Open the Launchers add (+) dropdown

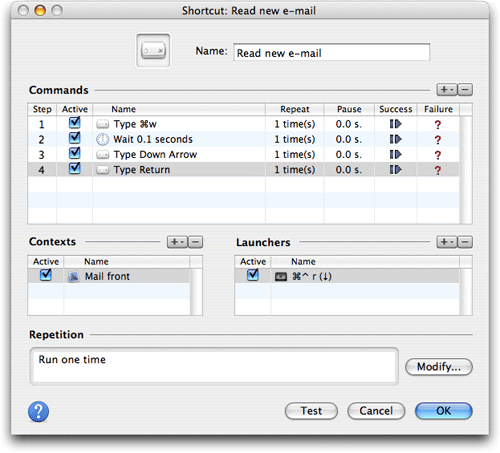point(447,242)
